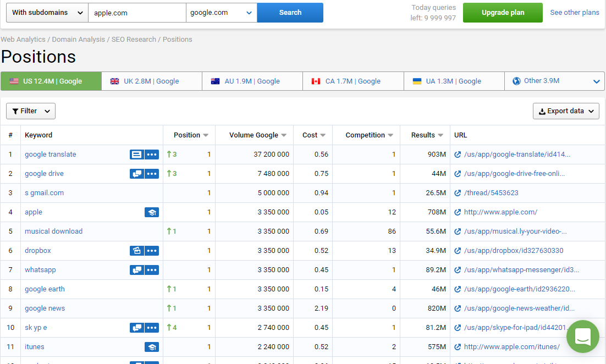Screen dimensions: 606x364
Task: Open the musical download keyword link
Action: (x=54, y=231)
